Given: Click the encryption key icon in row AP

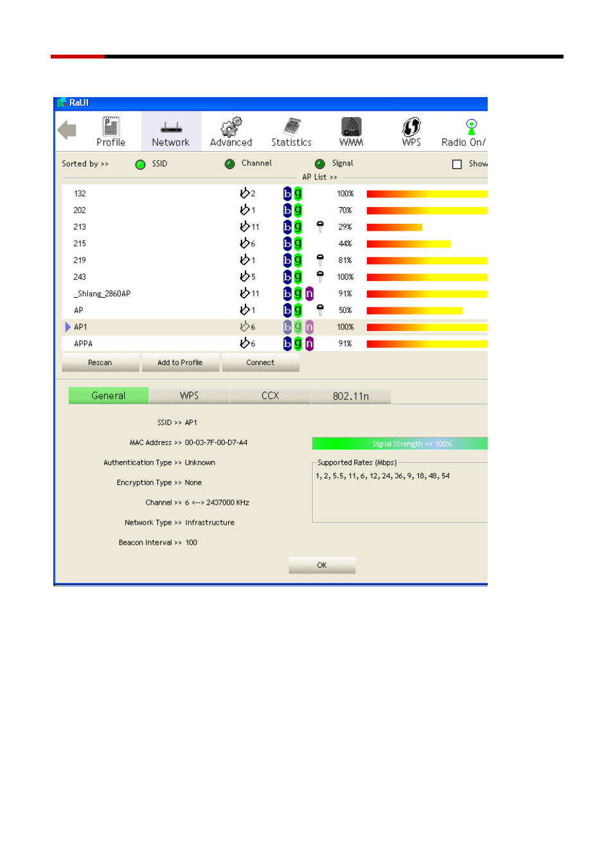Looking at the screenshot, I should (x=320, y=310).
